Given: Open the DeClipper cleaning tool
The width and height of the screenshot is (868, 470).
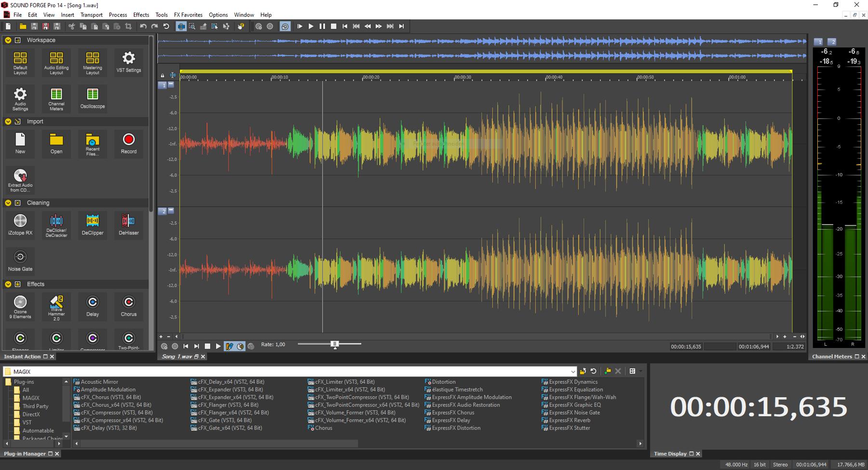Looking at the screenshot, I should pyautogui.click(x=92, y=225).
